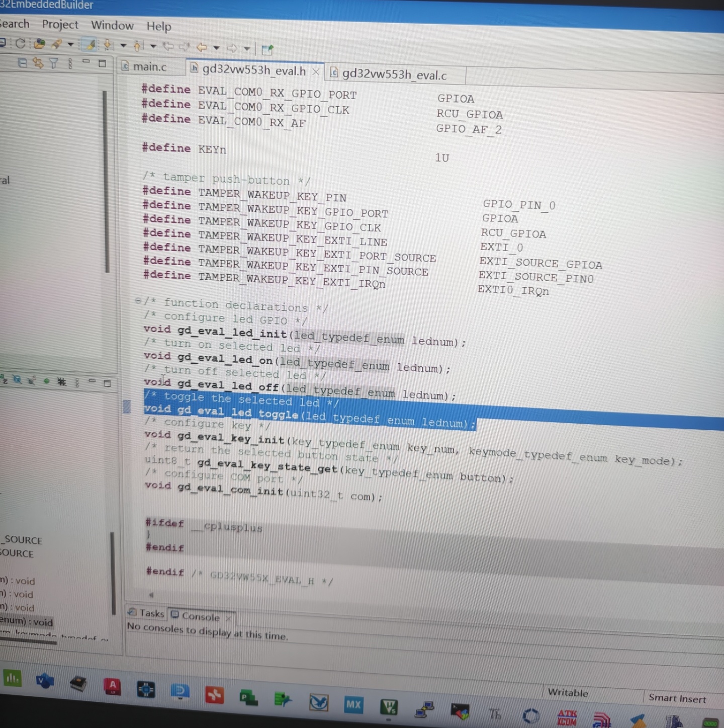
Task: Toggle Link with Editor in explorer panel
Action: click(38, 63)
